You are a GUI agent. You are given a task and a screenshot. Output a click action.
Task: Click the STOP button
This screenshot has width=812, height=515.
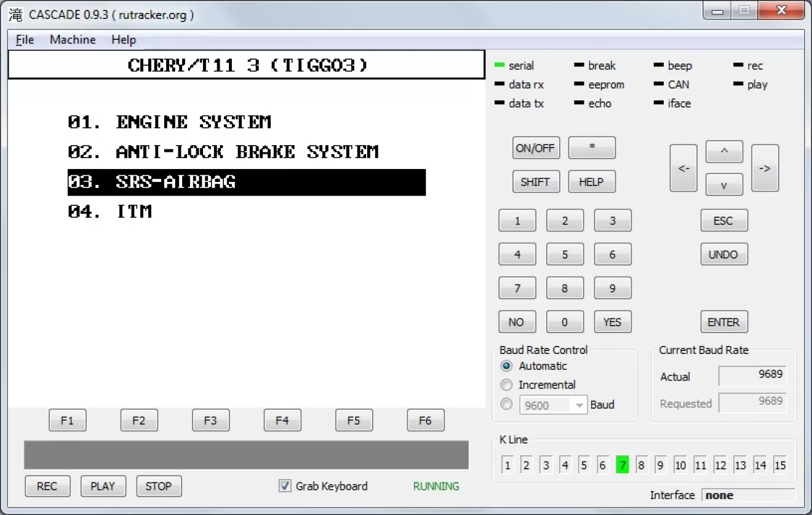click(x=159, y=486)
